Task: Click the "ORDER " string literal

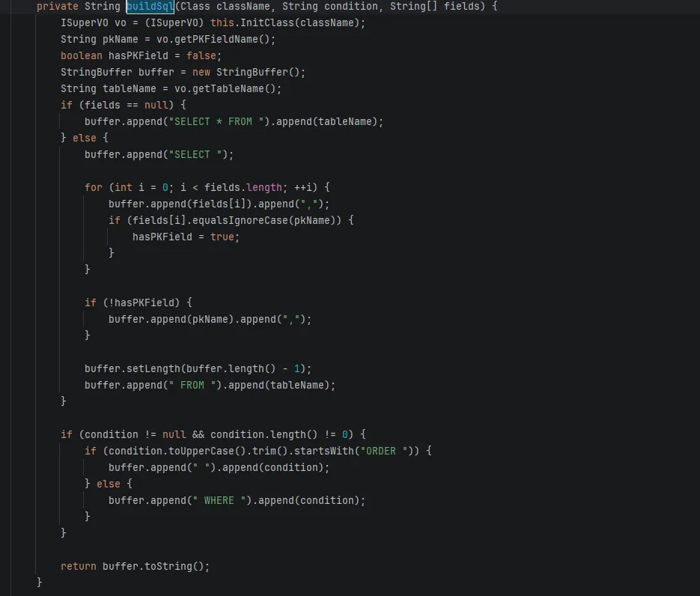Action: pos(380,451)
